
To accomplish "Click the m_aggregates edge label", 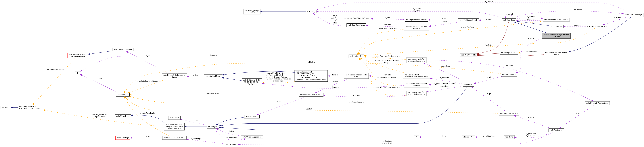I will coord(231,137).
